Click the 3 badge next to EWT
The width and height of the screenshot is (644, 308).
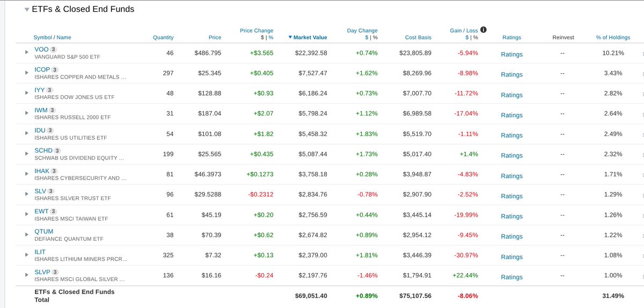tap(53, 211)
